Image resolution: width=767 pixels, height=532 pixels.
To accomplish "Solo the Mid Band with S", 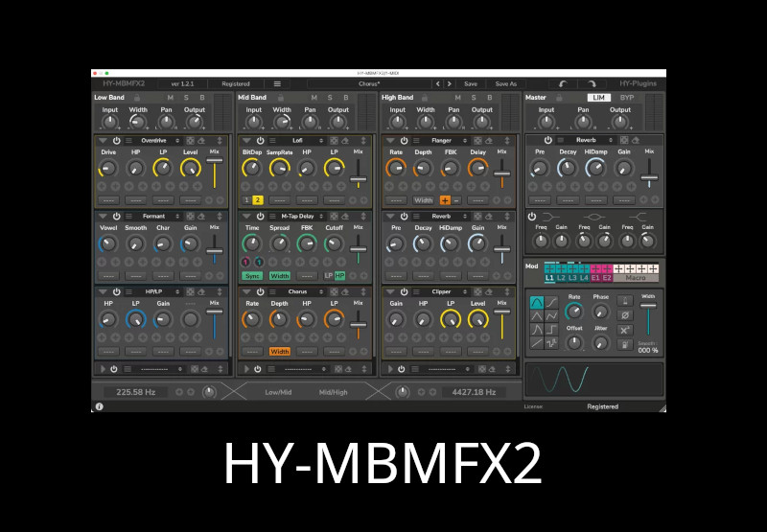I will pos(330,98).
